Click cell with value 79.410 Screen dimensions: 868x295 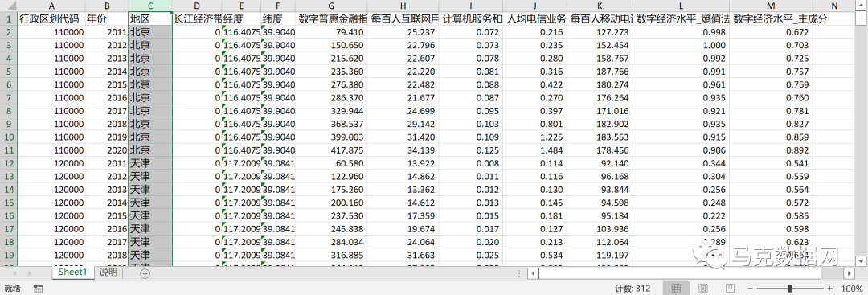(x=332, y=32)
